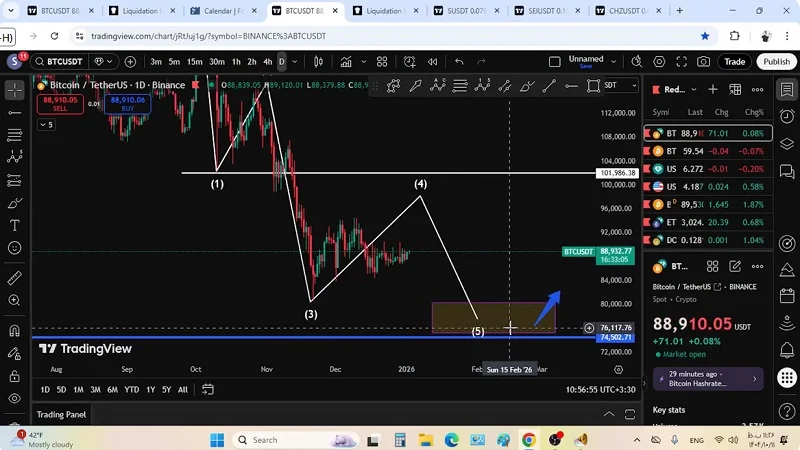Select the 4h timeframe

coord(267,62)
